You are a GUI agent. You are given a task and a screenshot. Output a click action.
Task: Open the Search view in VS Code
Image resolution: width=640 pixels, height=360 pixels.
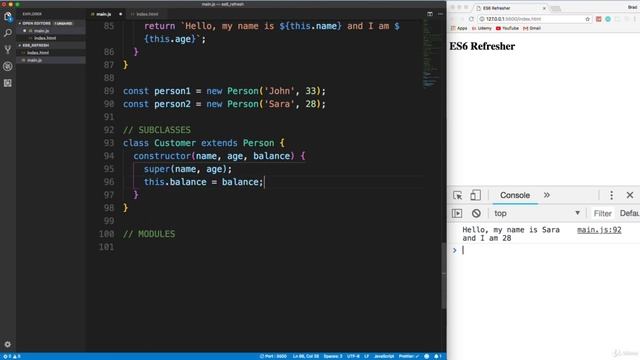pyautogui.click(x=8, y=33)
